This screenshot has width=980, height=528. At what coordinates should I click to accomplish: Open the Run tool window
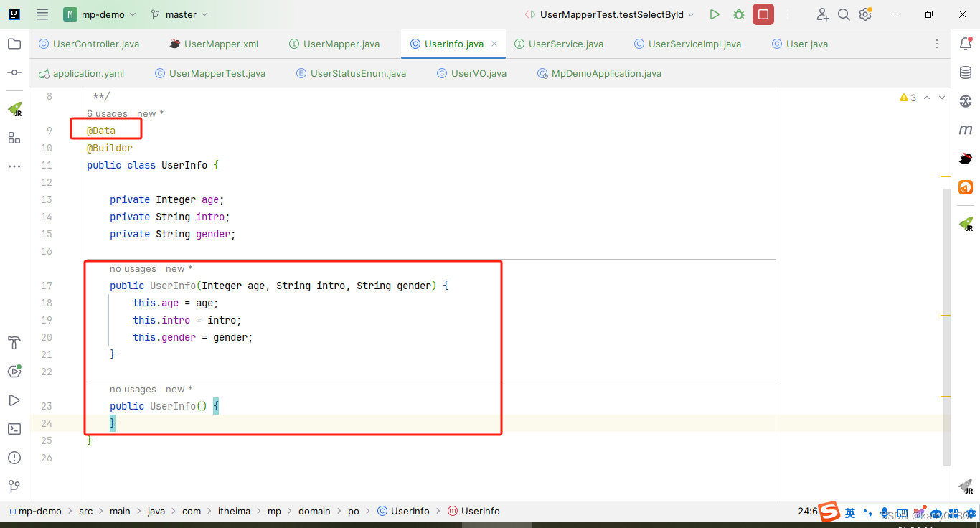click(14, 400)
